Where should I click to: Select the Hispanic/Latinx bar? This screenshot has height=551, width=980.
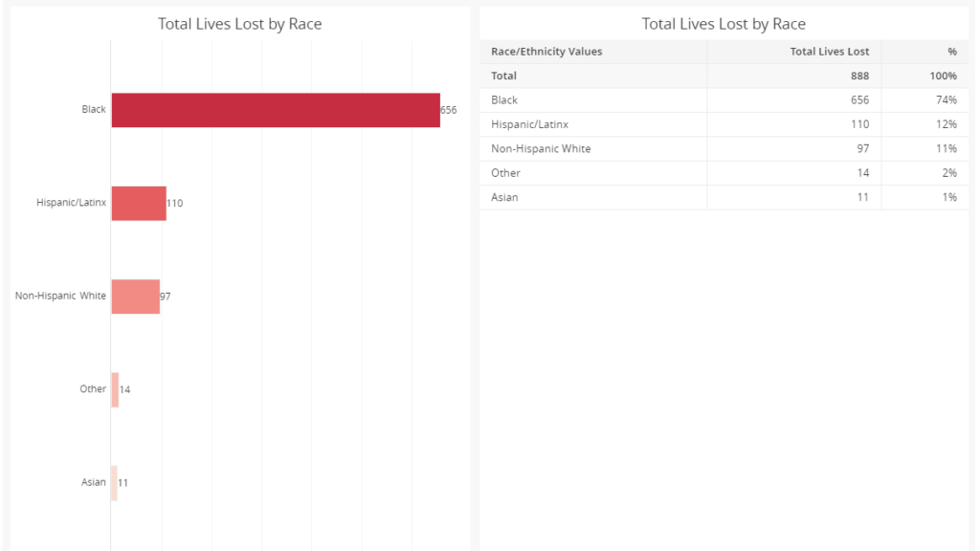(139, 203)
